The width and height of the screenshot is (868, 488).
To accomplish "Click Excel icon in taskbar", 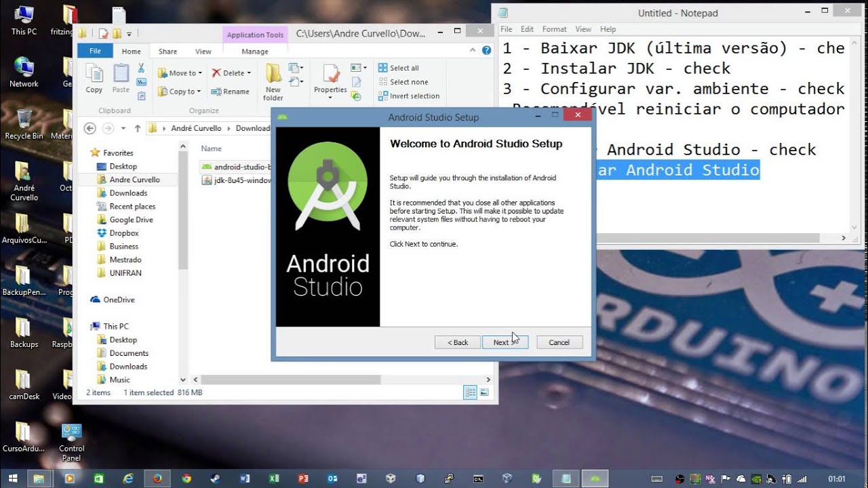I will pyautogui.click(x=274, y=478).
